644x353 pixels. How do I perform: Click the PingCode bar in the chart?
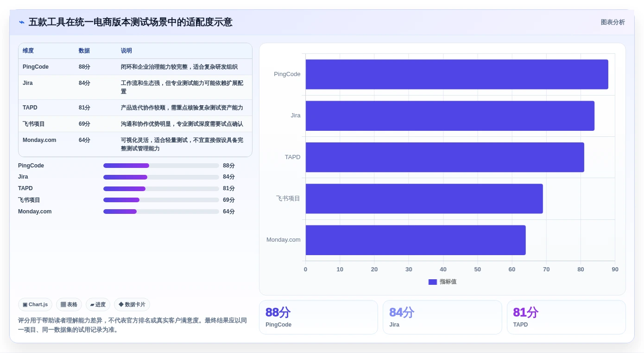(x=457, y=74)
